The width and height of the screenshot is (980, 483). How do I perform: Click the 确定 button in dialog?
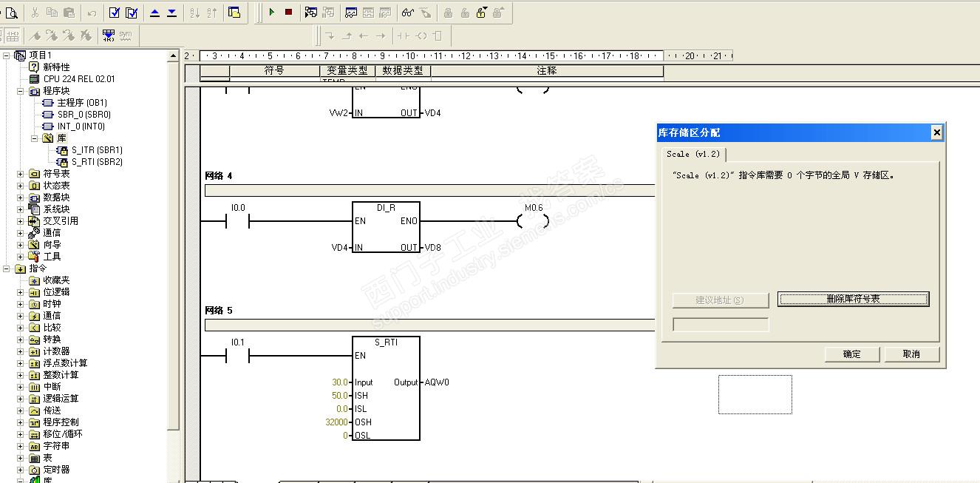(x=851, y=354)
